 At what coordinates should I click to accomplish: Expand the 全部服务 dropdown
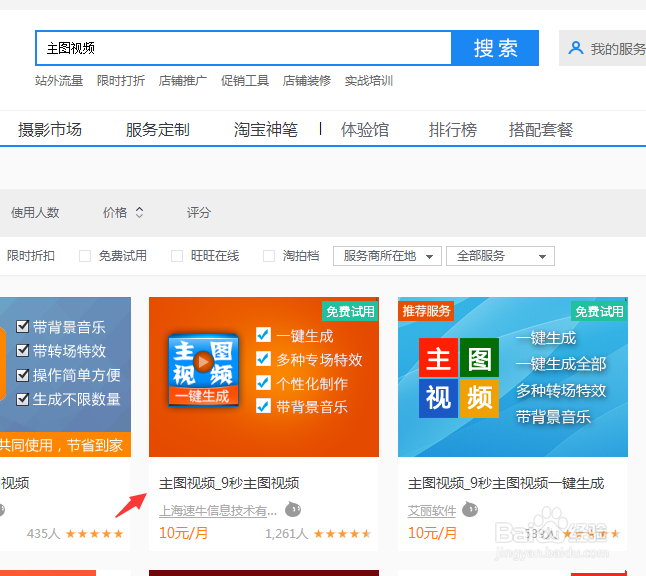tap(500, 256)
